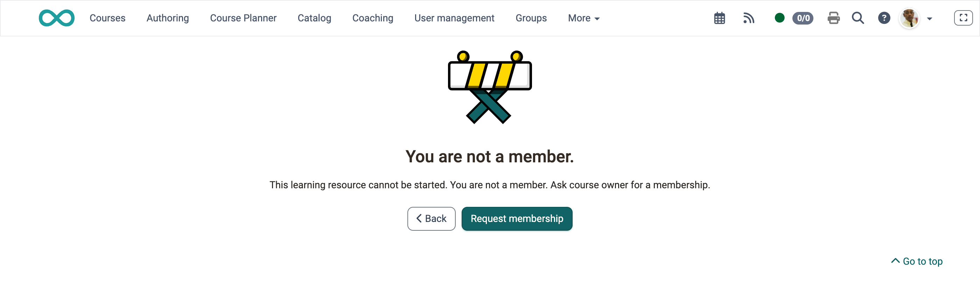The height and width of the screenshot is (284, 980).
Task: Open the search magnifier icon
Action: click(858, 18)
